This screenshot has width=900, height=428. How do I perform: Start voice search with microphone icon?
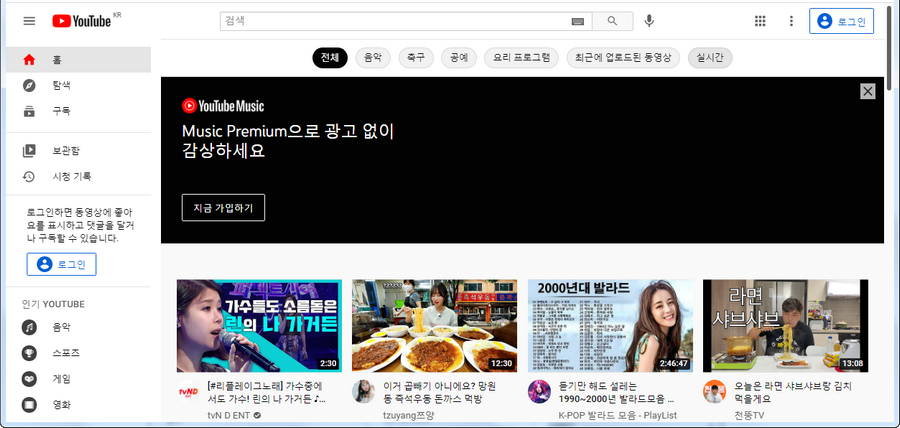tap(649, 21)
